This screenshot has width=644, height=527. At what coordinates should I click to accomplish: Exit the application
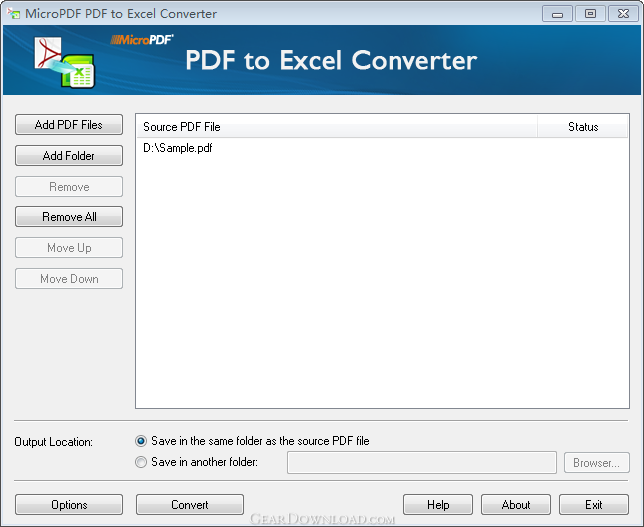click(594, 504)
